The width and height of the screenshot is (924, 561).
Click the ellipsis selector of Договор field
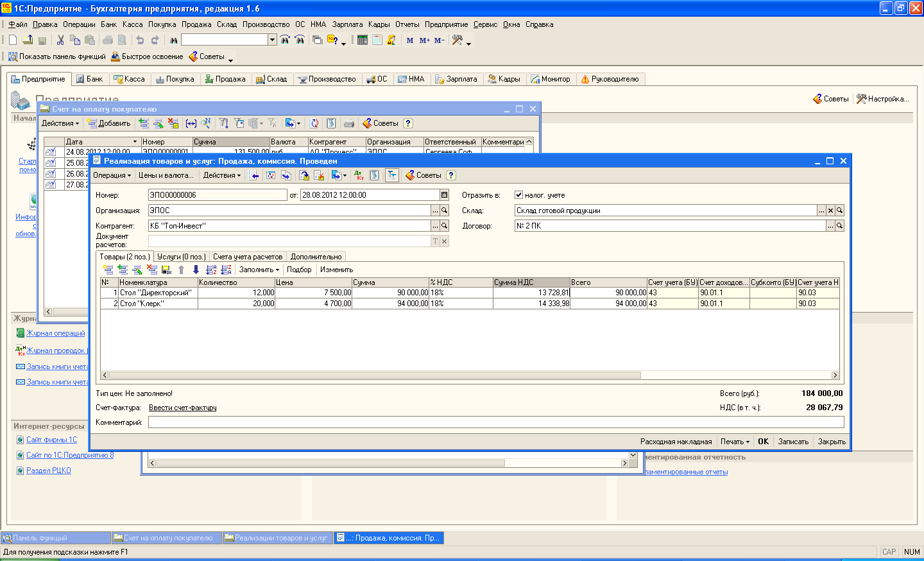point(830,226)
